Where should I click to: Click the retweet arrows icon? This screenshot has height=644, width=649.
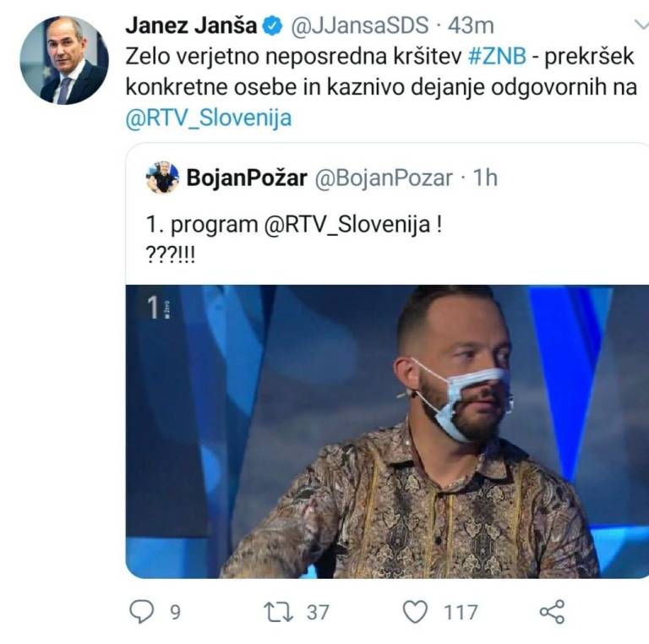point(279,612)
